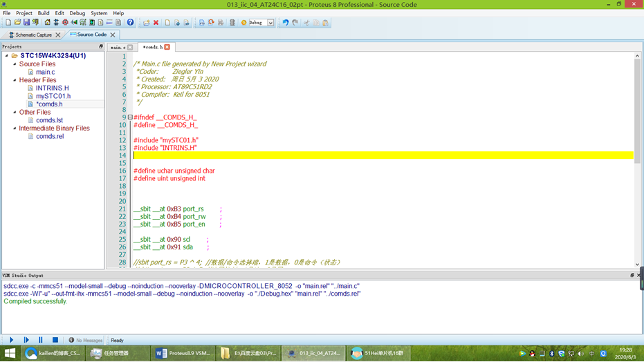Viewport: 644px width, 362px height.
Task: Open Bill of Materials icon
Action: [x=100, y=23]
